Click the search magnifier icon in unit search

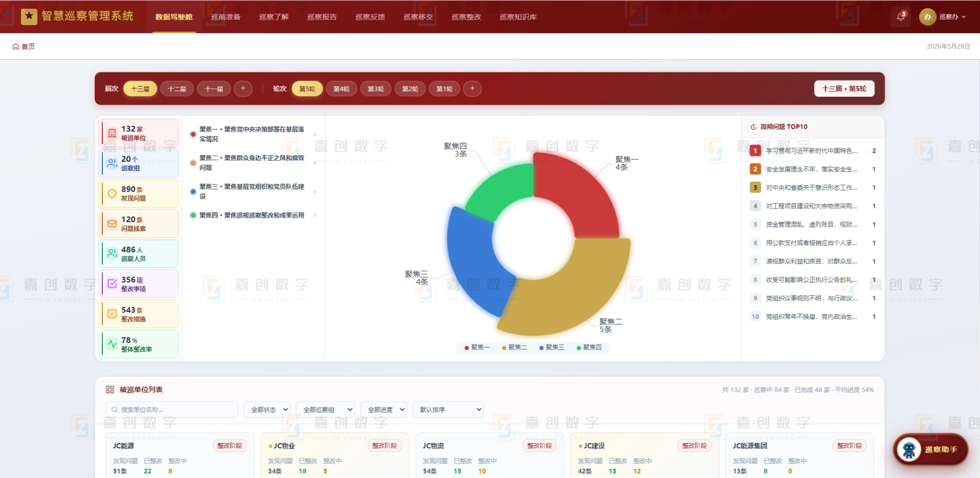(115, 409)
